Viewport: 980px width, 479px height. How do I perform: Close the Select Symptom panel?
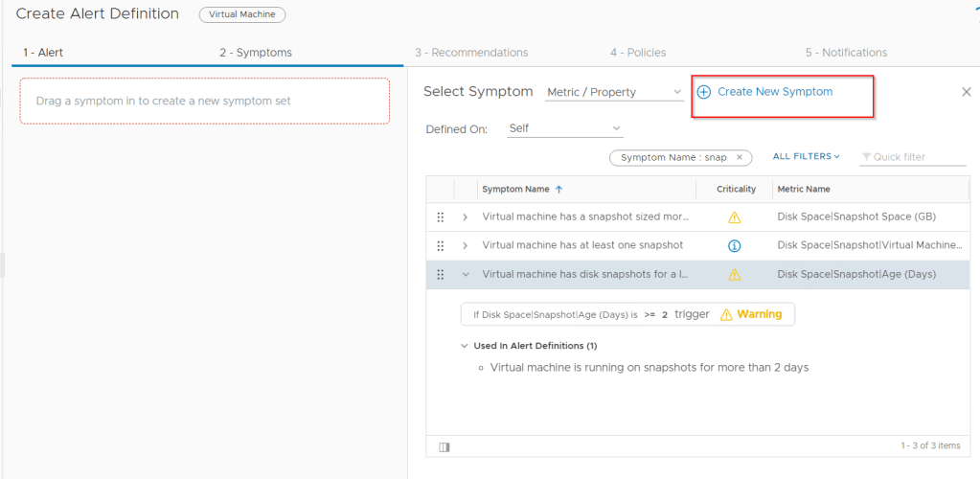pyautogui.click(x=966, y=92)
